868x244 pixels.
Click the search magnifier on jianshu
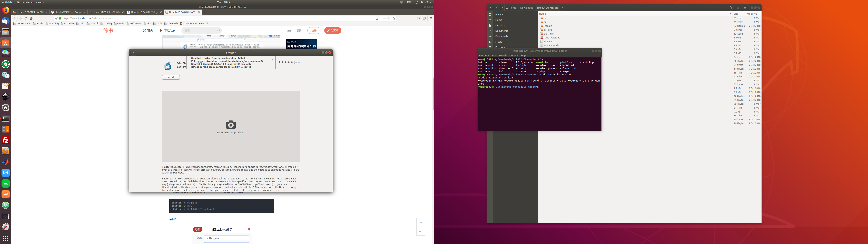click(x=219, y=30)
